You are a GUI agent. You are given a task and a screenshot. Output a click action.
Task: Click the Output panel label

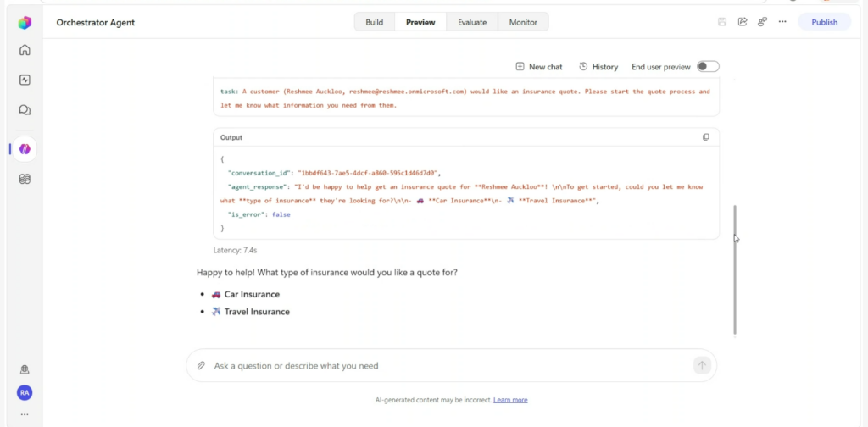pyautogui.click(x=231, y=137)
